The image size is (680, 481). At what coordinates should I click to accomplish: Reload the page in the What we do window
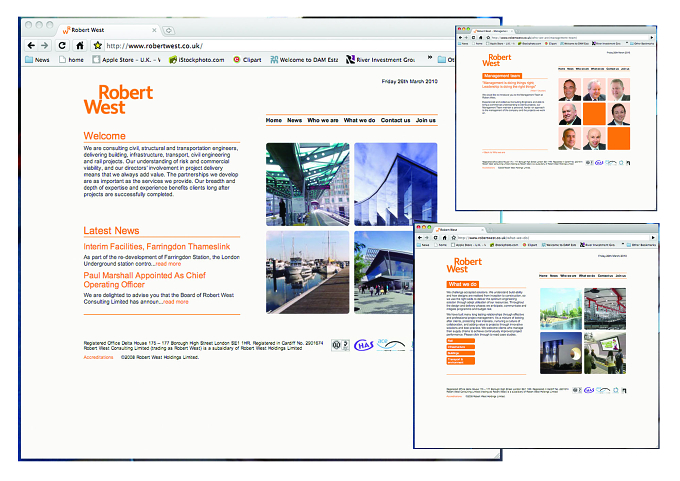pos(435,238)
